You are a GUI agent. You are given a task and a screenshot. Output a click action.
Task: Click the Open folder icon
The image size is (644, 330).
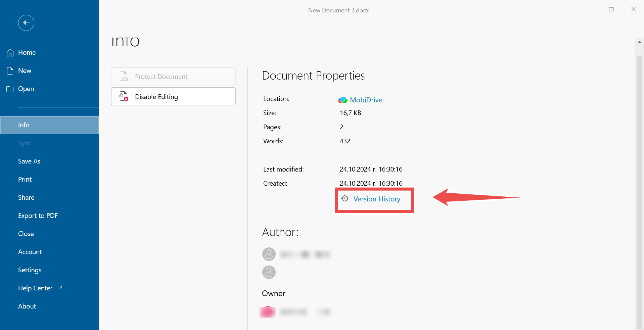coord(10,89)
